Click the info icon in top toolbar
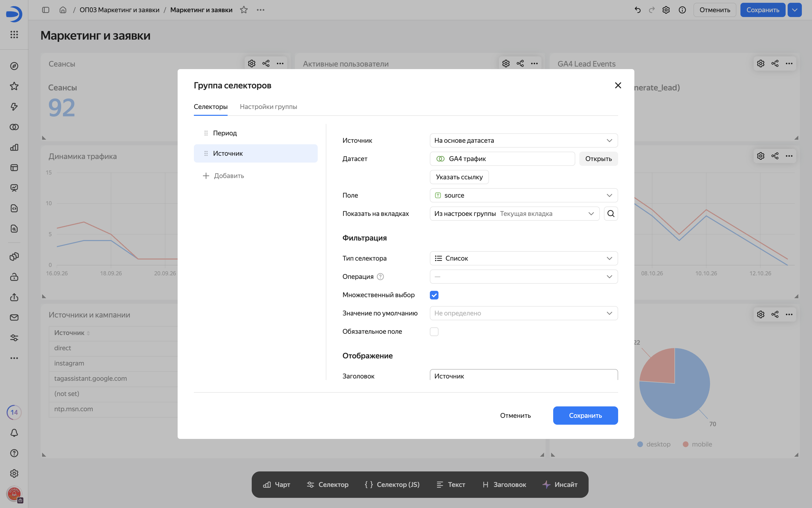 tap(682, 10)
